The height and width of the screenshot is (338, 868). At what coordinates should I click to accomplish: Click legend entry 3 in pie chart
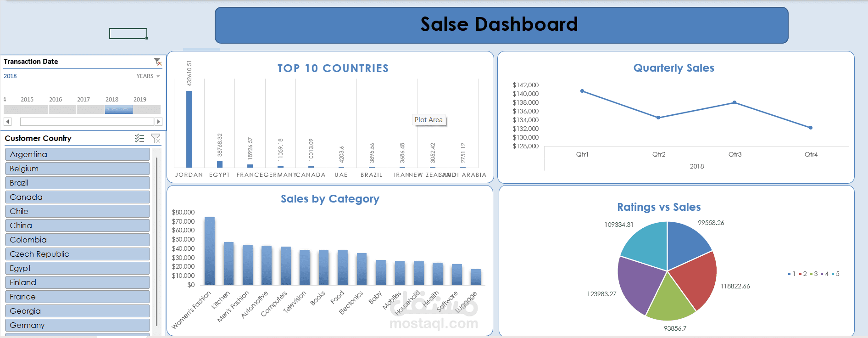click(x=814, y=274)
